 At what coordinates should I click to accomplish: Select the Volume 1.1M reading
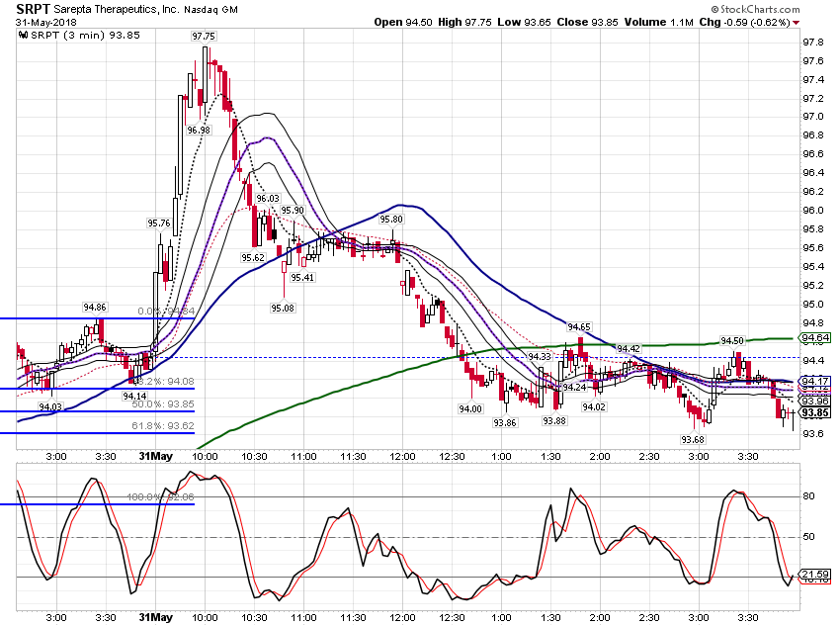(x=659, y=22)
